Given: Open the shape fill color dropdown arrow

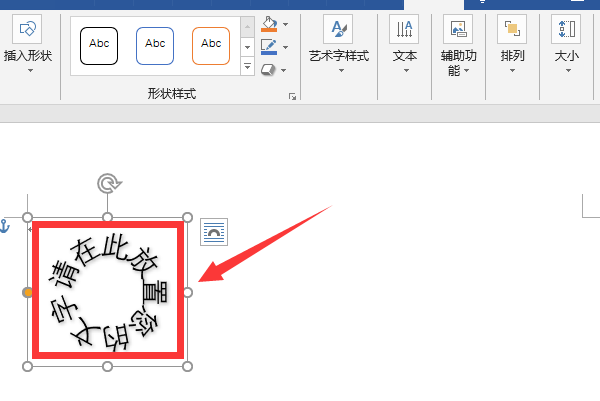Looking at the screenshot, I should pos(285,24).
